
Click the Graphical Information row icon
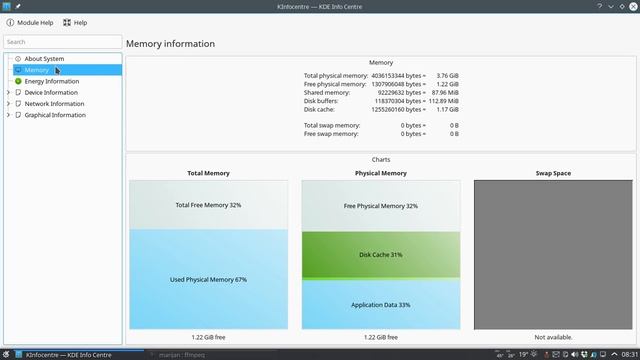pyautogui.click(x=18, y=115)
